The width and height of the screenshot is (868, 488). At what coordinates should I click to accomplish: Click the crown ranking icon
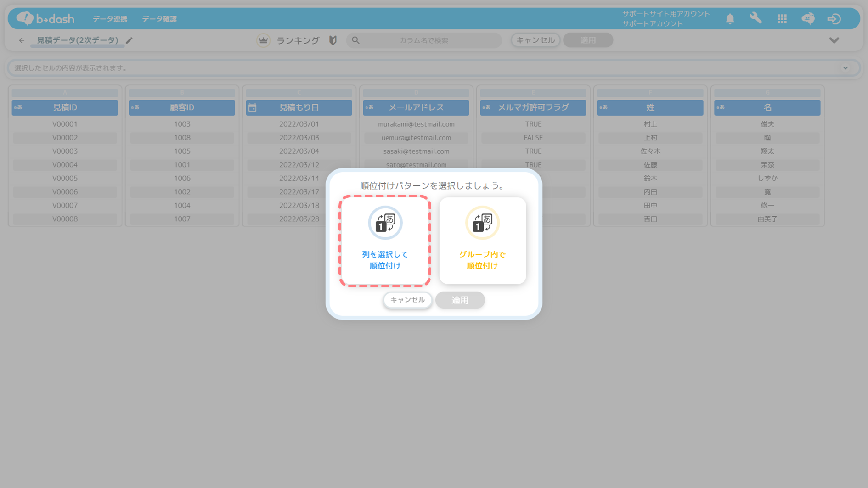[263, 40]
